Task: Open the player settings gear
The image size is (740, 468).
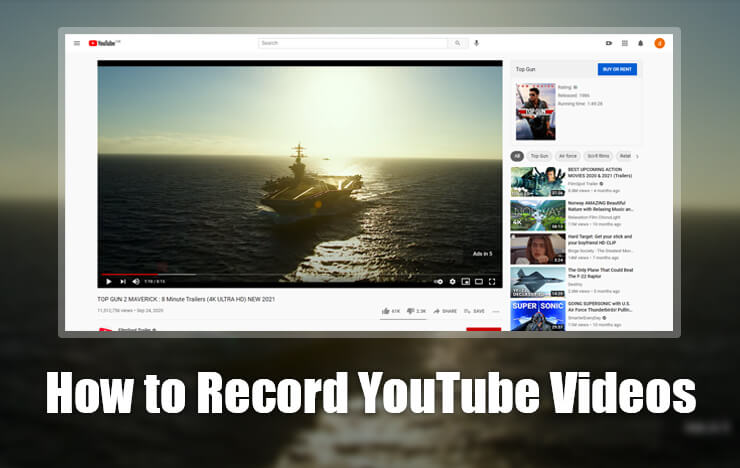Action: coord(453,282)
